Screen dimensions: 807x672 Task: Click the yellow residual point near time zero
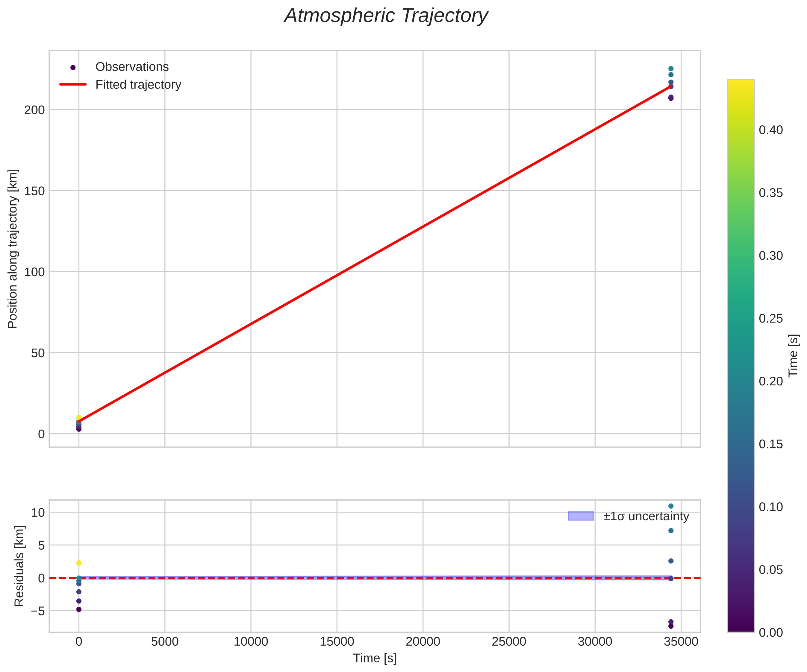coord(79,563)
